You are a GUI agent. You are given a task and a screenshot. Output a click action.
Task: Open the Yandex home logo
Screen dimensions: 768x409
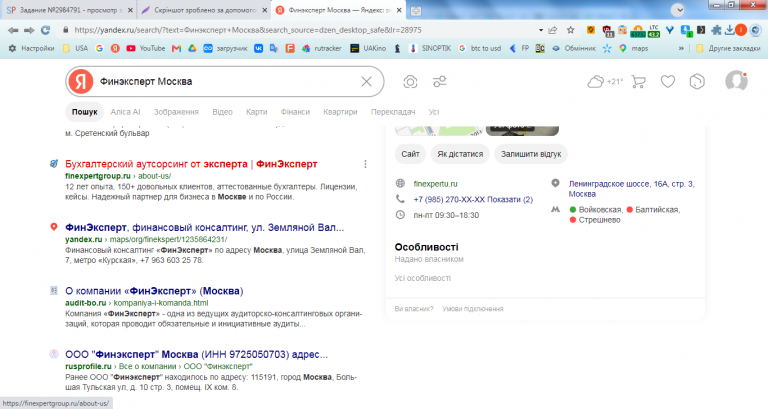(81, 81)
